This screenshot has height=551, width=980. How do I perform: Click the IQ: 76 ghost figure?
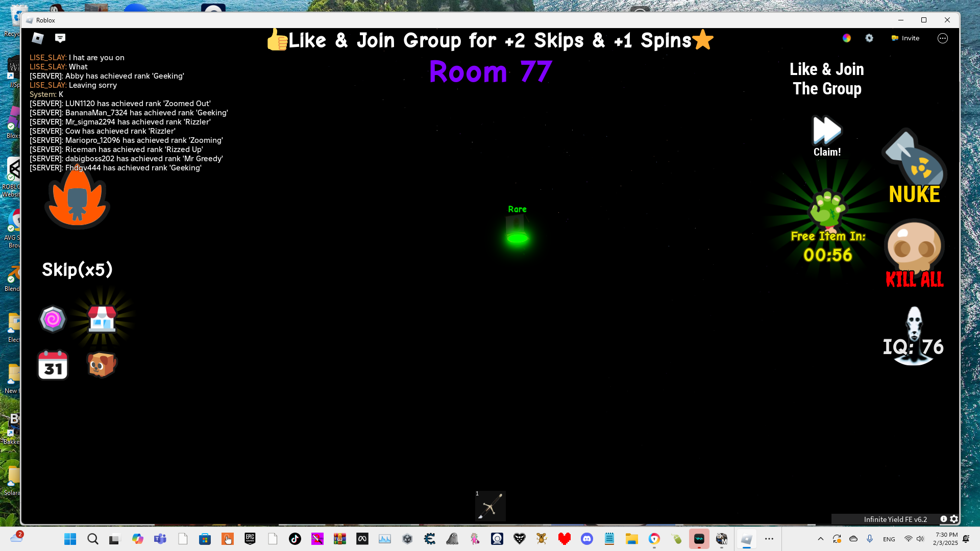(914, 337)
